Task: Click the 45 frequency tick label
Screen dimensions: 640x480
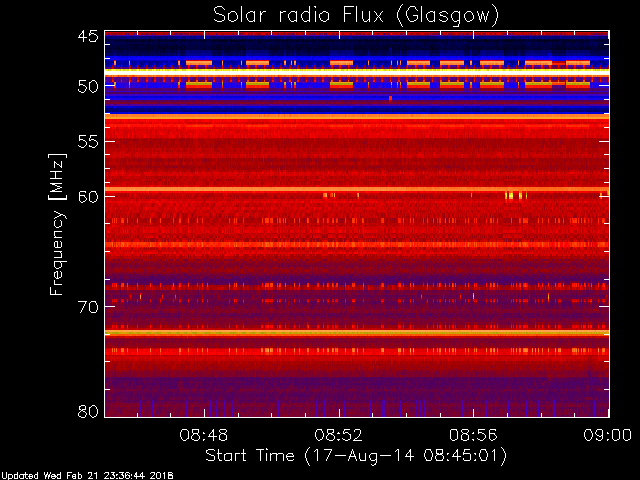Action: click(88, 37)
